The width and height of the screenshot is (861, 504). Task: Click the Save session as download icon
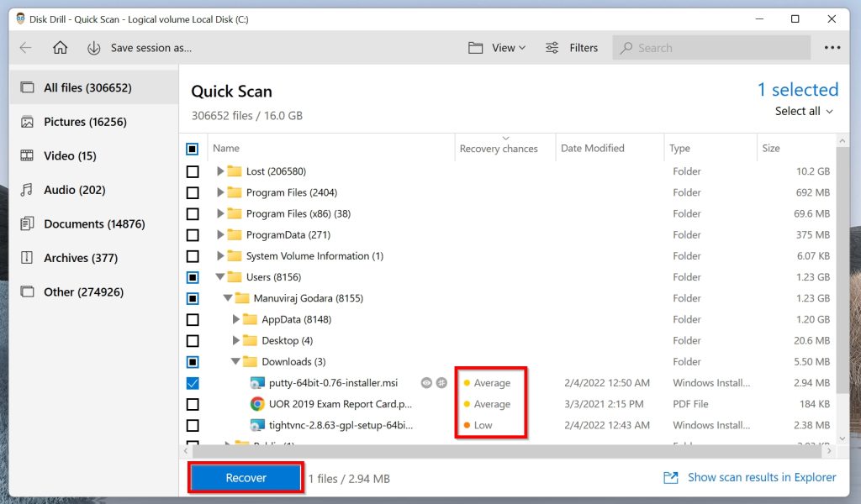(x=93, y=48)
